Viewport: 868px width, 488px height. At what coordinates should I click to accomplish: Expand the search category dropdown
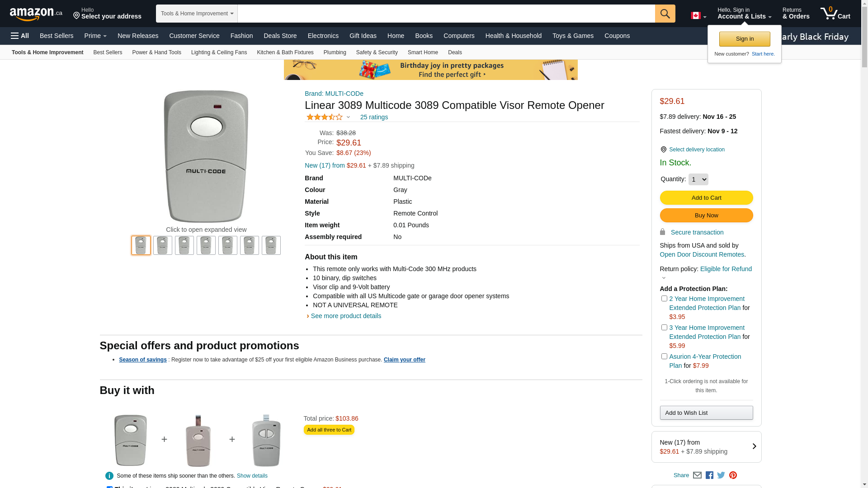tap(197, 14)
